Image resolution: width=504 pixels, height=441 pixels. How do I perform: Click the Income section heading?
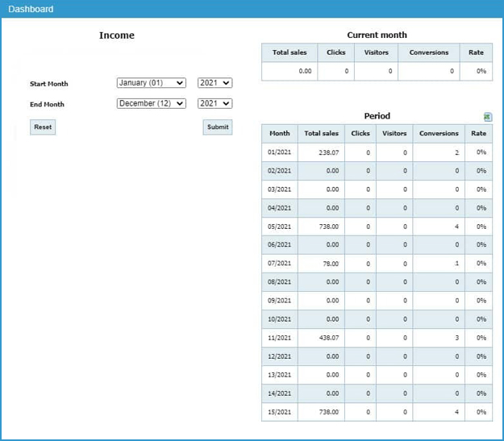117,35
